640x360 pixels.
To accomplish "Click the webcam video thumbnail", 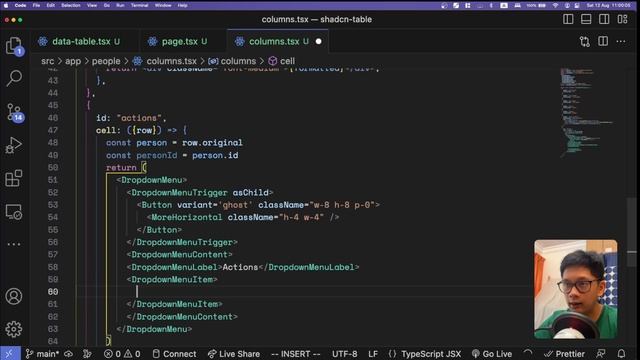I will coord(576,289).
